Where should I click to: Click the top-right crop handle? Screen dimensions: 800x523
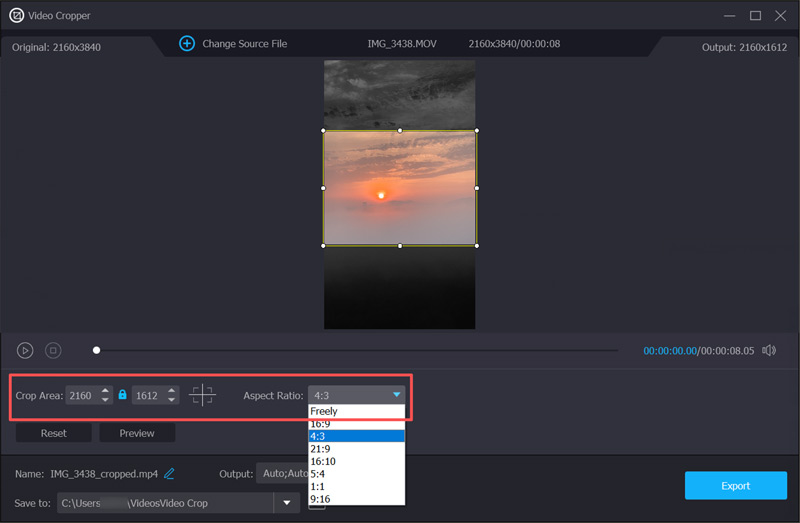pyautogui.click(x=477, y=131)
